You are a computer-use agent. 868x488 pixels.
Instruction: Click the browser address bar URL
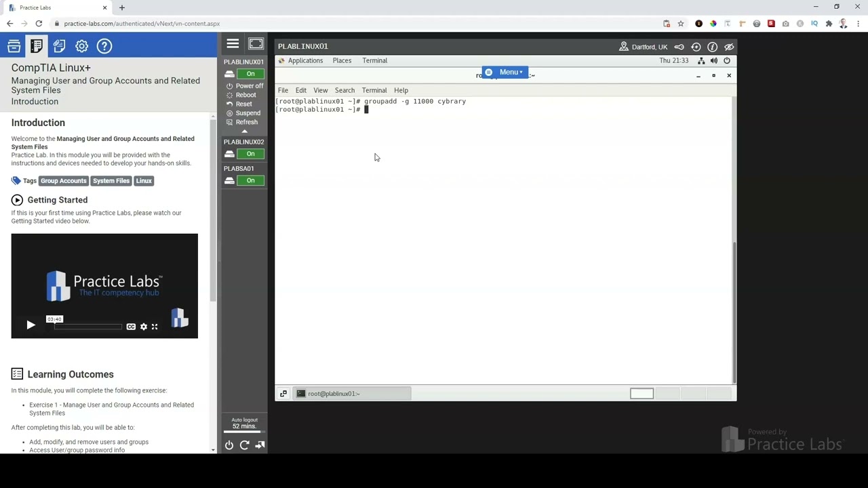[x=142, y=24]
